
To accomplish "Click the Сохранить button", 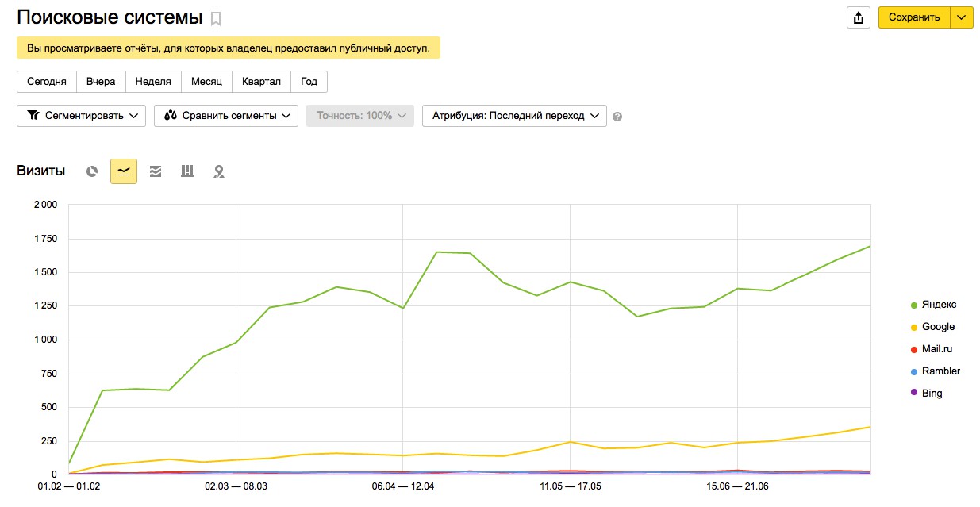I will (x=914, y=17).
